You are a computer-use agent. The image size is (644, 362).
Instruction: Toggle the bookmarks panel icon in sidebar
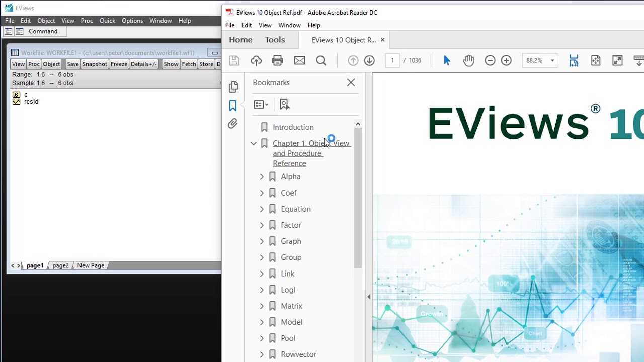[x=233, y=105]
